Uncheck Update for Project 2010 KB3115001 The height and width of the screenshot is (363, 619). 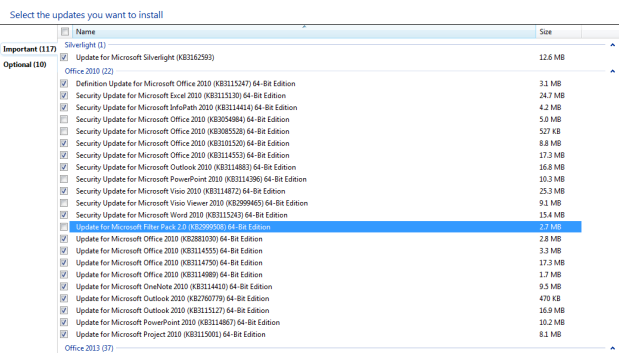point(64,334)
